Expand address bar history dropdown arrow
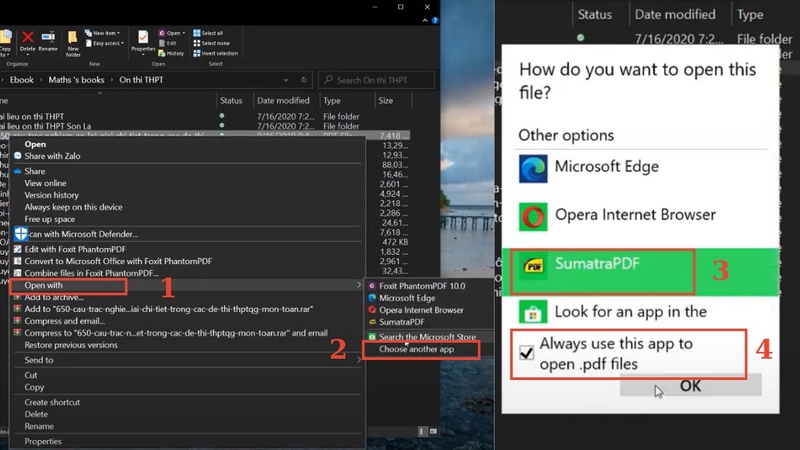This screenshot has width=800, height=450. pos(286,80)
